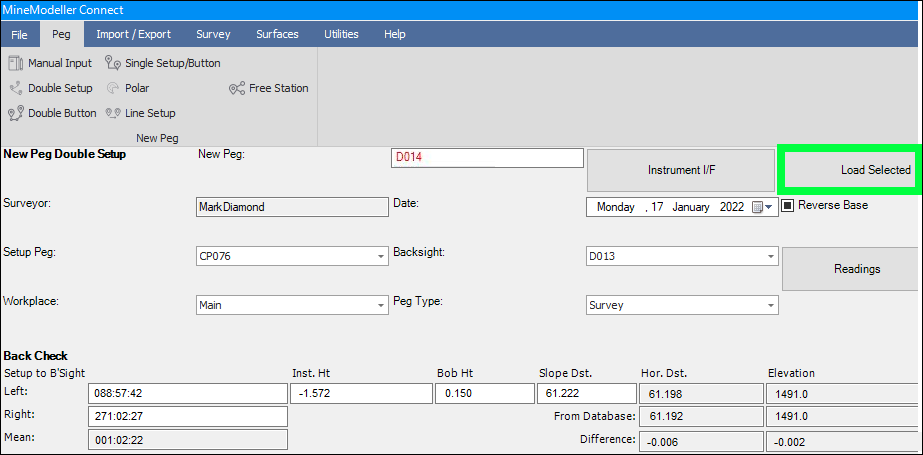Open the Backsight dropdown list
The image size is (923, 455).
(769, 257)
